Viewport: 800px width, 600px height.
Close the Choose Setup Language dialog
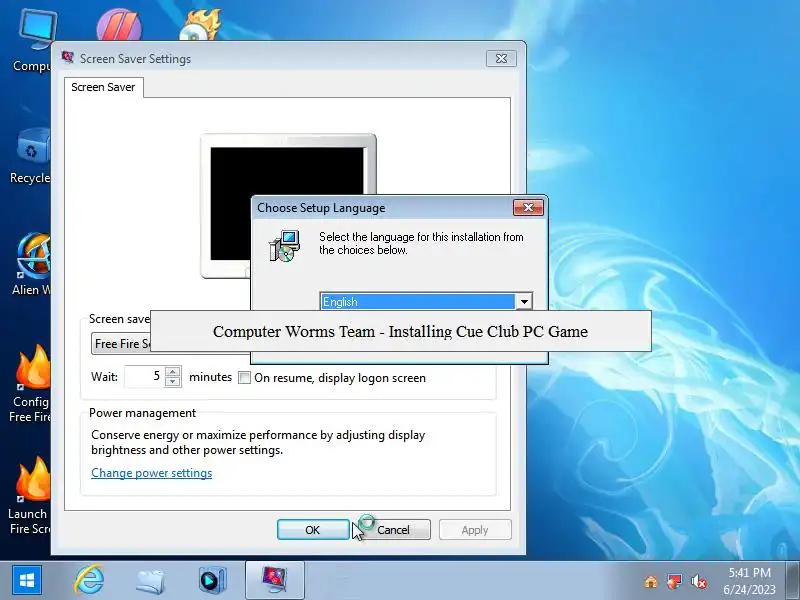528,207
